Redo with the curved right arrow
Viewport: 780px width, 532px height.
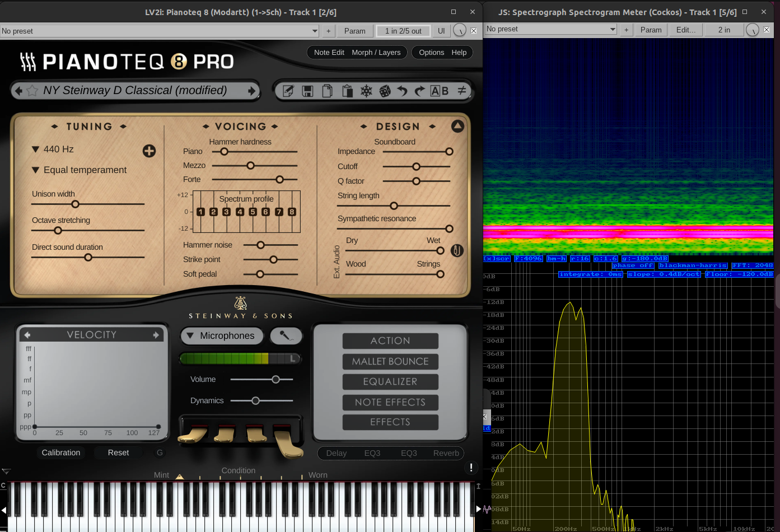coord(420,91)
